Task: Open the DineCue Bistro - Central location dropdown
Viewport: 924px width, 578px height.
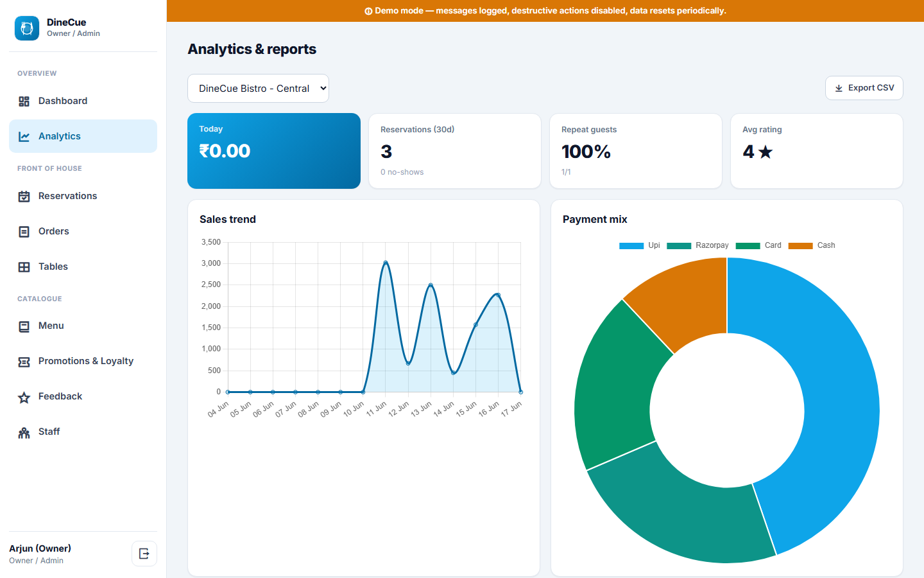Action: coord(258,89)
